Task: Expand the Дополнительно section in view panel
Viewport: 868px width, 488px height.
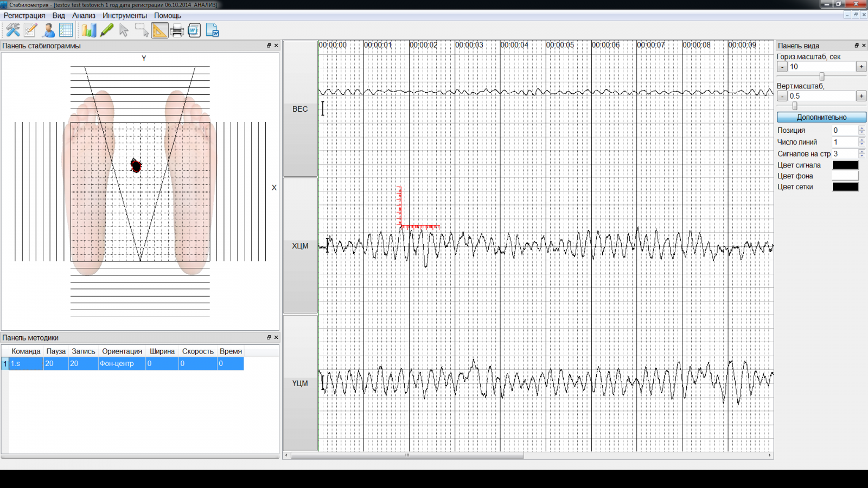Action: pyautogui.click(x=821, y=117)
